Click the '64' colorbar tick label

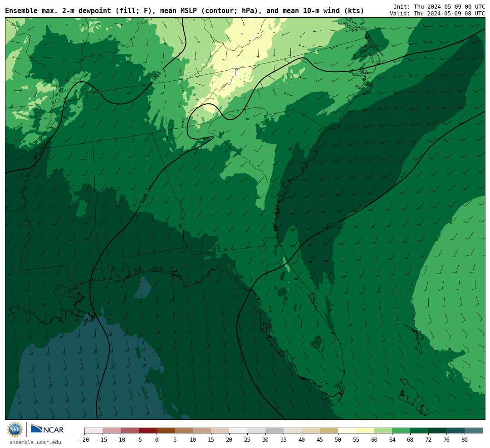click(392, 439)
